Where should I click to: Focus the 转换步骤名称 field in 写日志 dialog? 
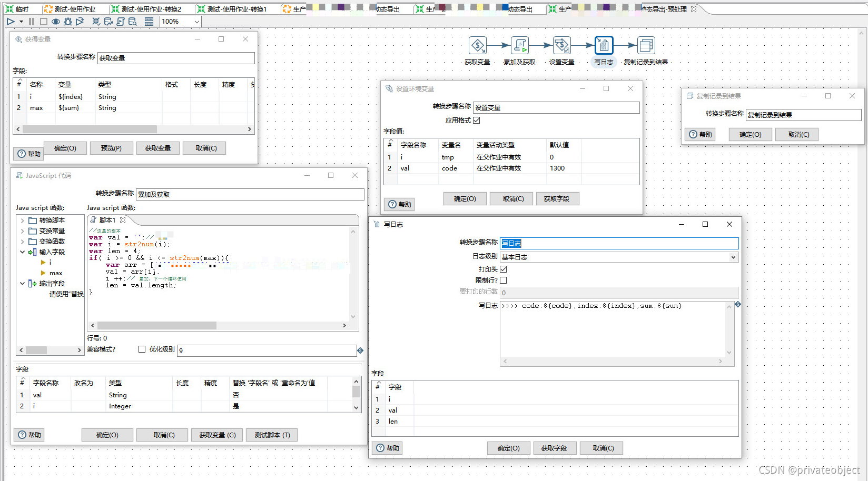click(x=619, y=243)
